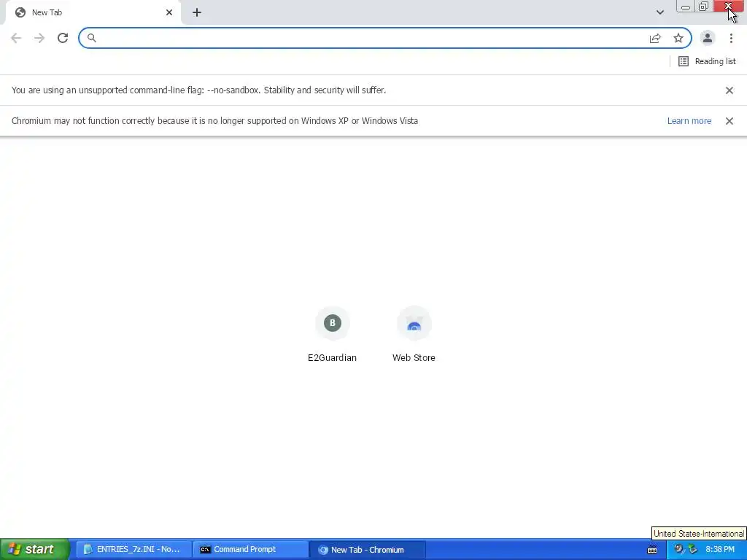Open the share this page icon
The width and height of the screenshot is (747, 560).
pos(655,38)
